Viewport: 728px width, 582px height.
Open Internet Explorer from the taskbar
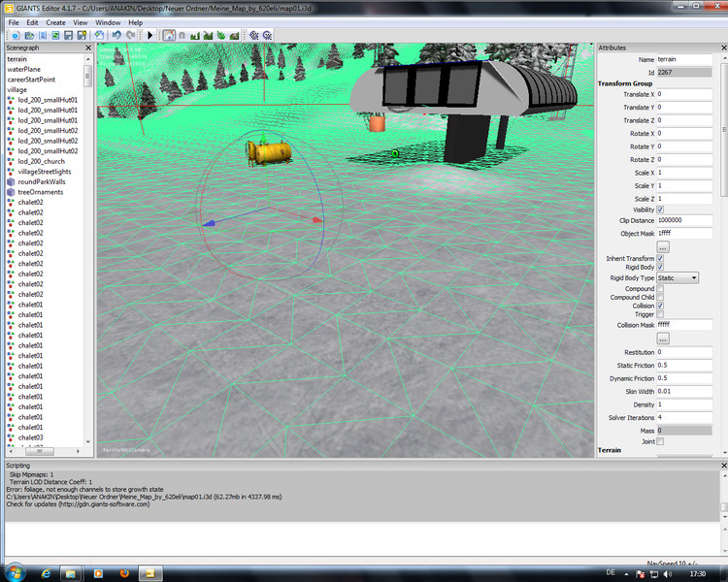[x=46, y=573]
